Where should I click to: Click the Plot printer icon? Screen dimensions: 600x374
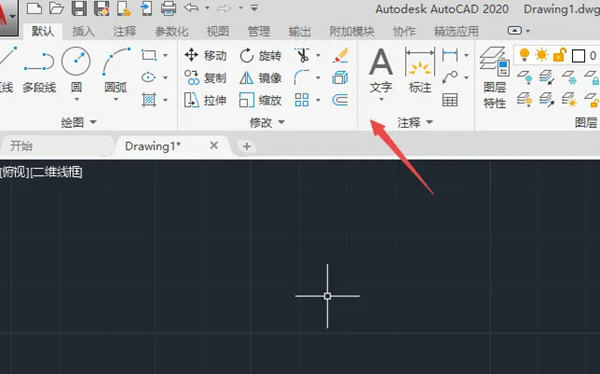(168, 8)
